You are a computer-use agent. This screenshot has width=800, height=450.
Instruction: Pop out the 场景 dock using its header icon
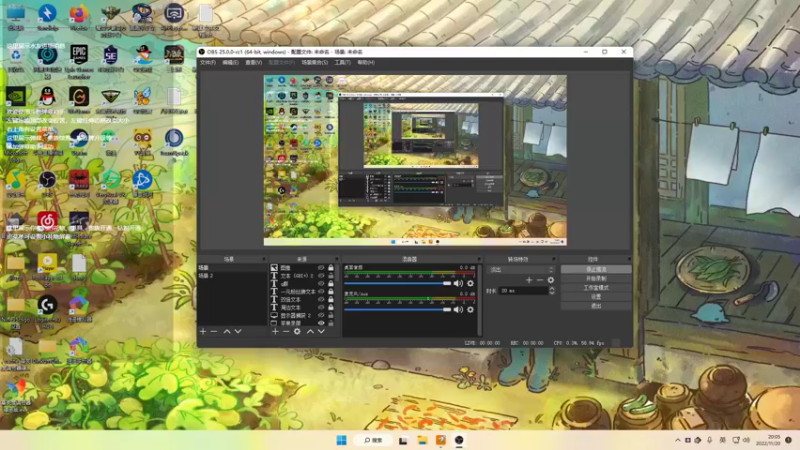click(264, 259)
